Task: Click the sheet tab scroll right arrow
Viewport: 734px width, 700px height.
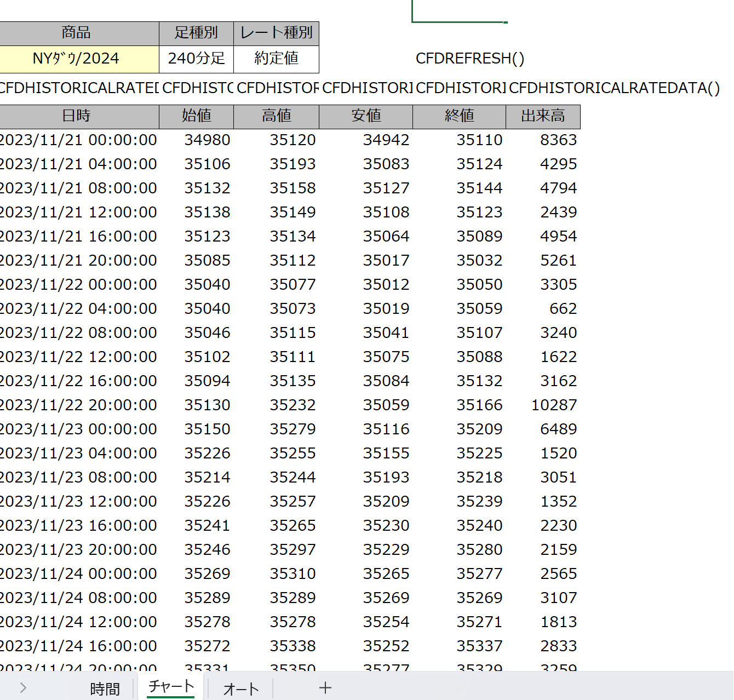Action: pyautogui.click(x=23, y=688)
